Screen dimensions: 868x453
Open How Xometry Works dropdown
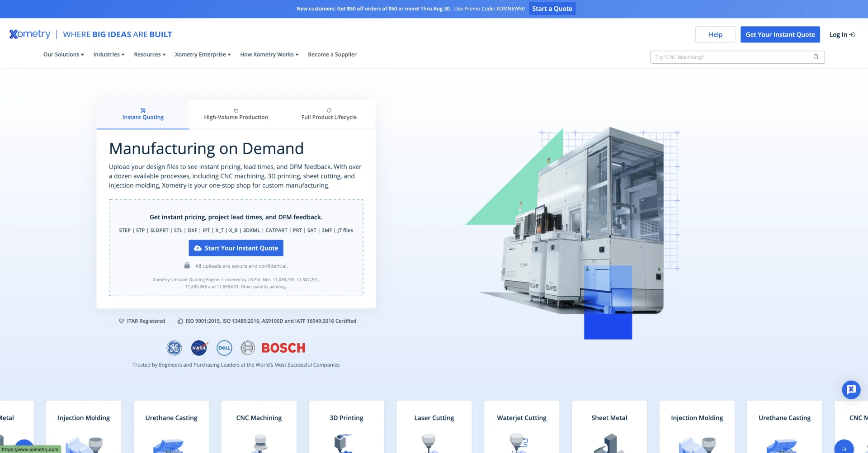pos(269,54)
